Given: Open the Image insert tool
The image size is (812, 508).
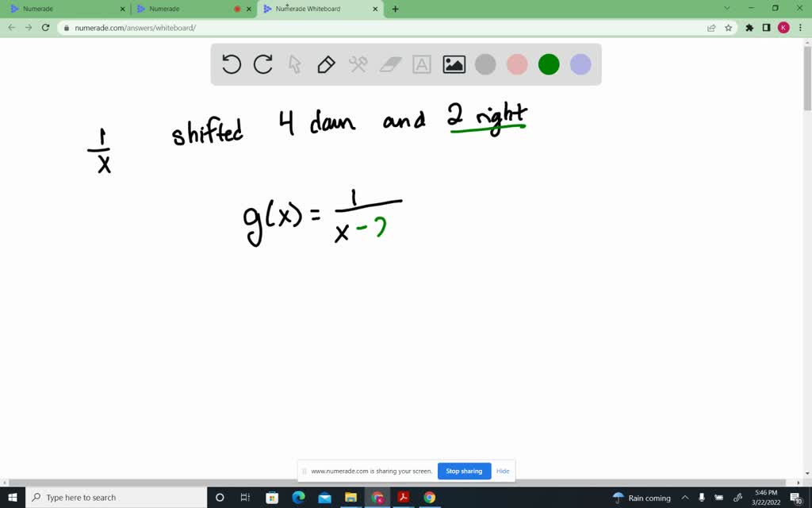Looking at the screenshot, I should (453, 64).
